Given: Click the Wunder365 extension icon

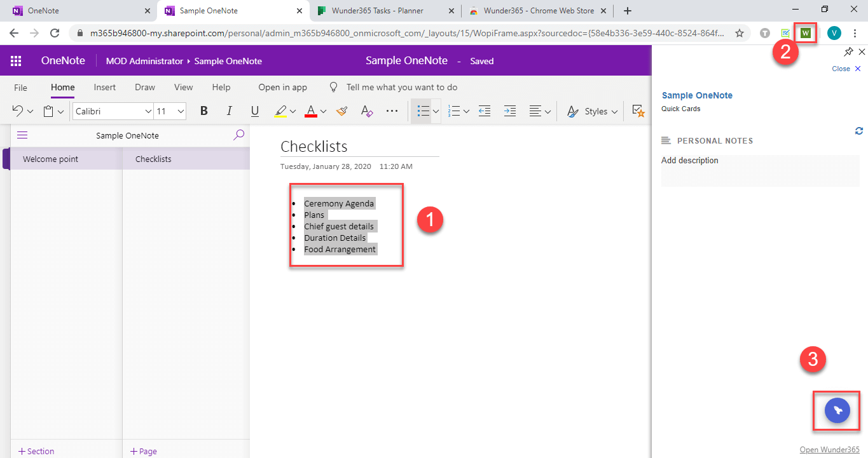Looking at the screenshot, I should coord(806,33).
